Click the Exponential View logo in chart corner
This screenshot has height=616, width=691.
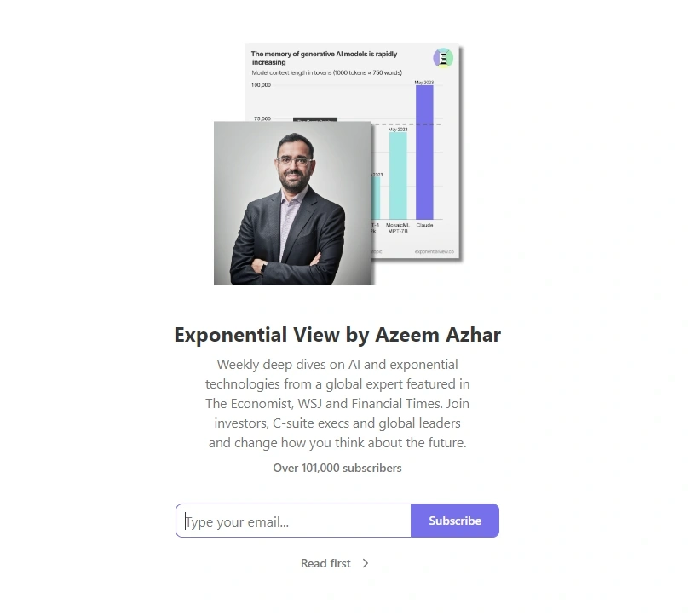[x=443, y=58]
